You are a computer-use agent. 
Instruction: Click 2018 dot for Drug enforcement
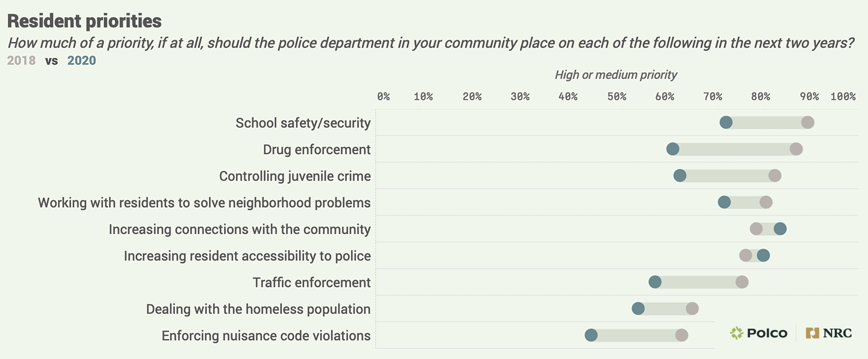[796, 149]
